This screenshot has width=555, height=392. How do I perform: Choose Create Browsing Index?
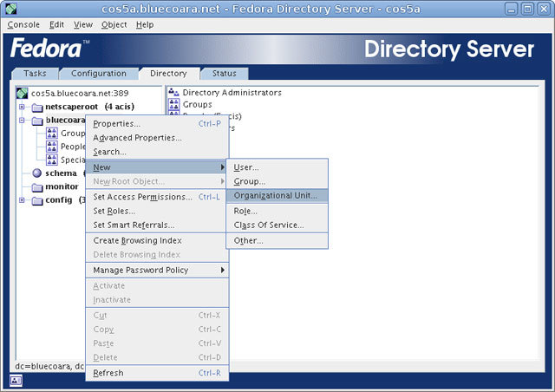coord(157,241)
